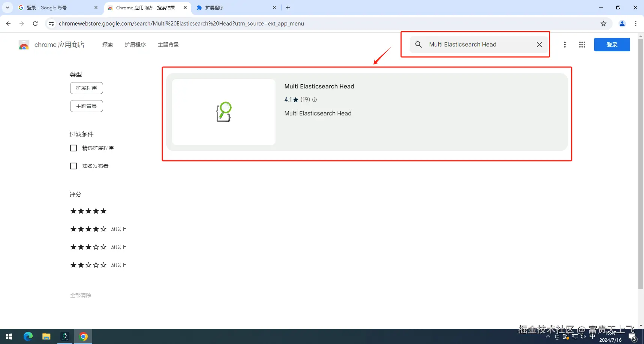Clear the search box with X
Image resolution: width=644 pixels, height=344 pixels.
[x=539, y=45]
